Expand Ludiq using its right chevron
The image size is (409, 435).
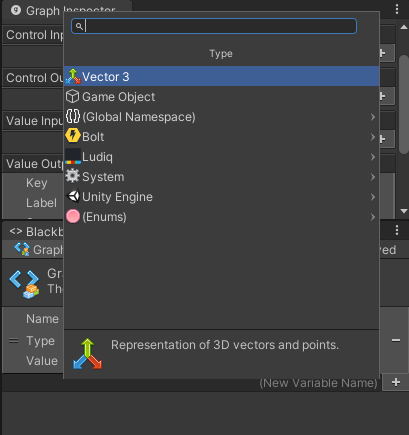pos(373,157)
